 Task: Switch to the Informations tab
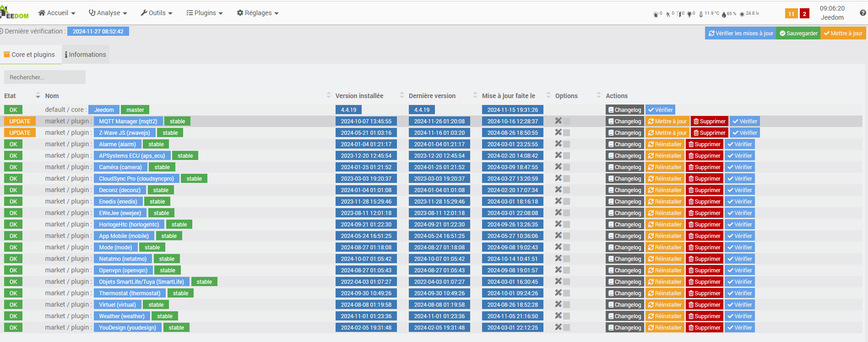tap(86, 55)
